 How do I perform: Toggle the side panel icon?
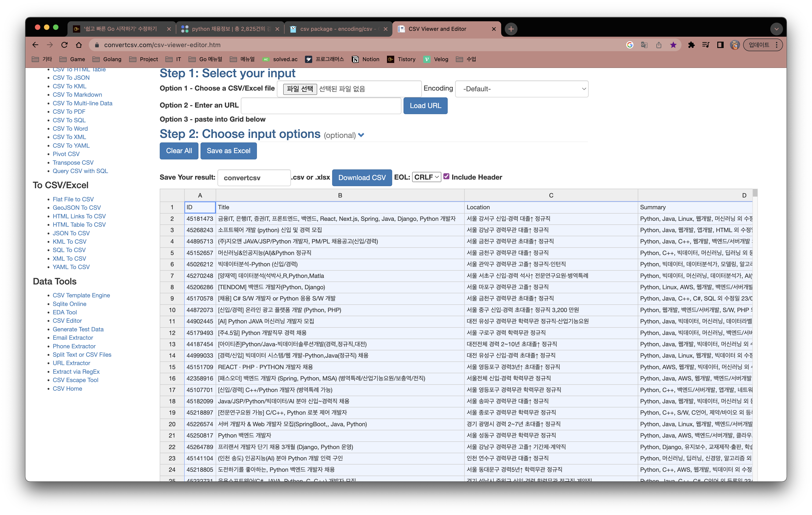click(720, 45)
